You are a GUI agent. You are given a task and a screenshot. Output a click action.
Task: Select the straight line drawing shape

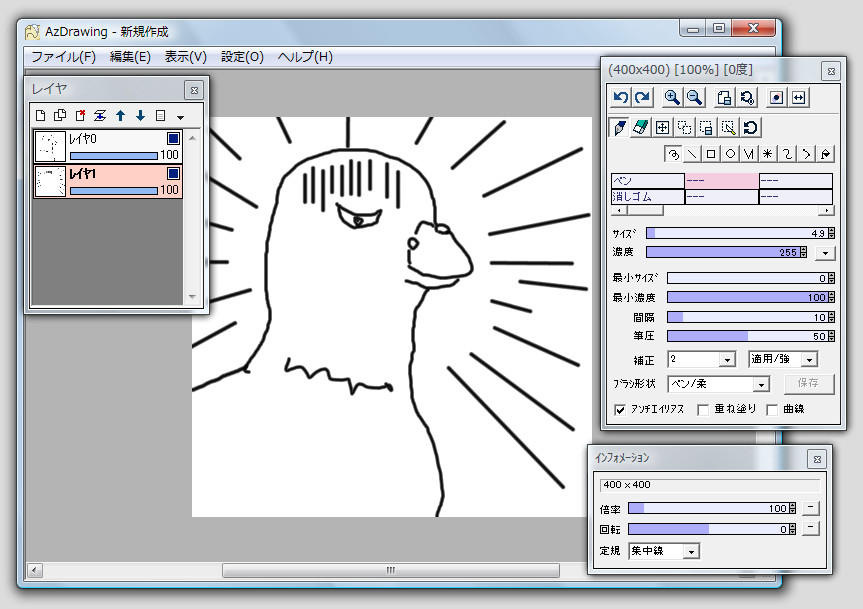pyautogui.click(x=693, y=153)
